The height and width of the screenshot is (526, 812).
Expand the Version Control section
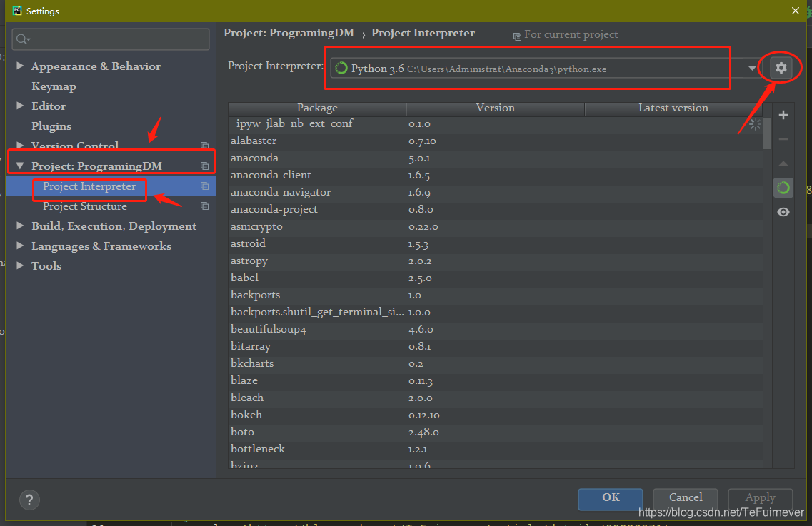pyautogui.click(x=20, y=146)
